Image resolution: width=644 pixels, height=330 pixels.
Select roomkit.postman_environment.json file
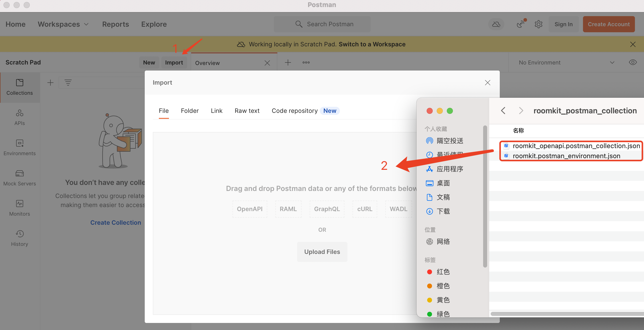566,156
